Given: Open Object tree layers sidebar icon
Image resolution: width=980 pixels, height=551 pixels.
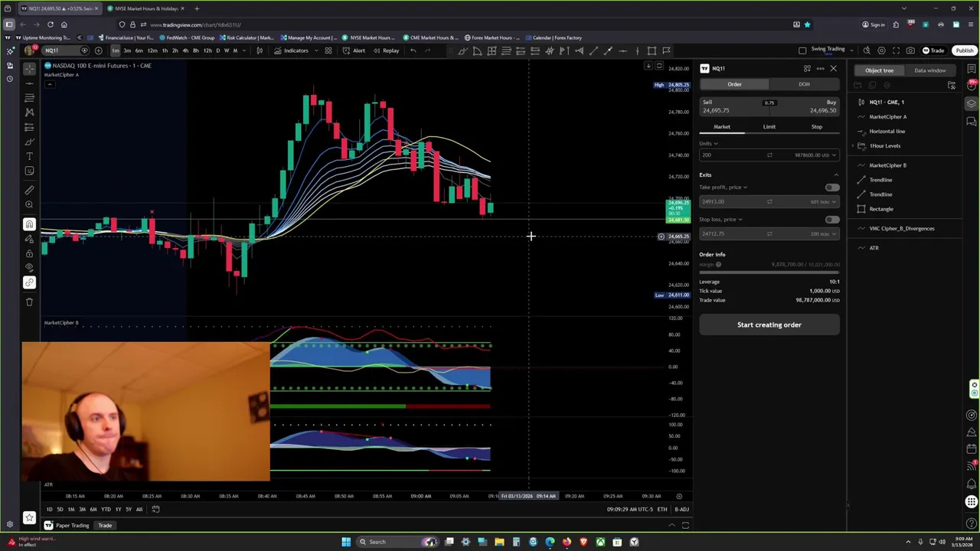Looking at the screenshot, I should [x=972, y=104].
